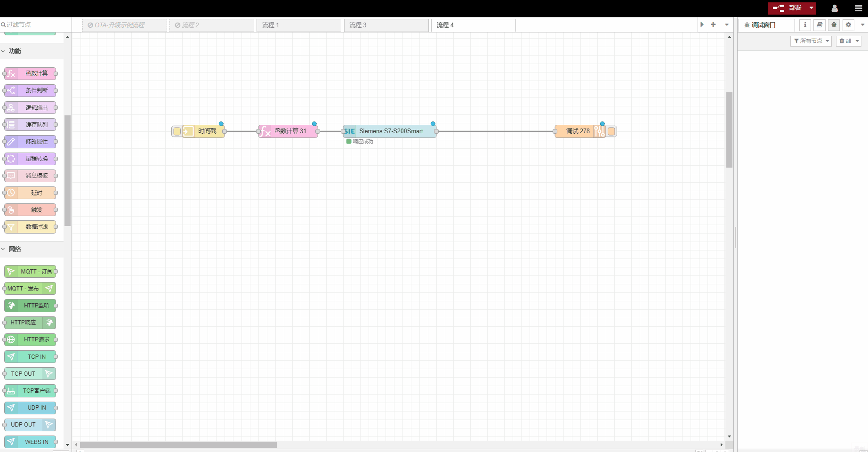Viewport: 868px width, 452px height.
Task: Click the 调试 278 debug node body
Action: [580, 131]
